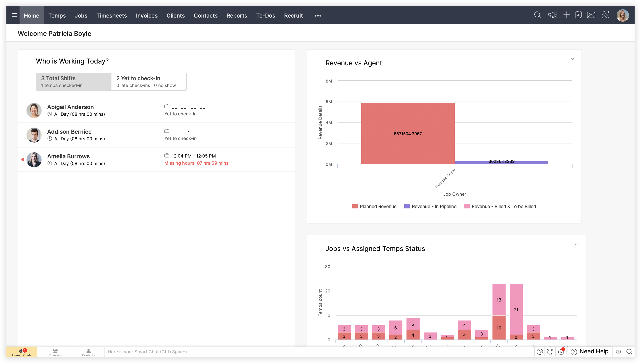Collapse the Jobs vs Assigned Temps Status widget
This screenshot has height=364, width=641.
tap(576, 244)
